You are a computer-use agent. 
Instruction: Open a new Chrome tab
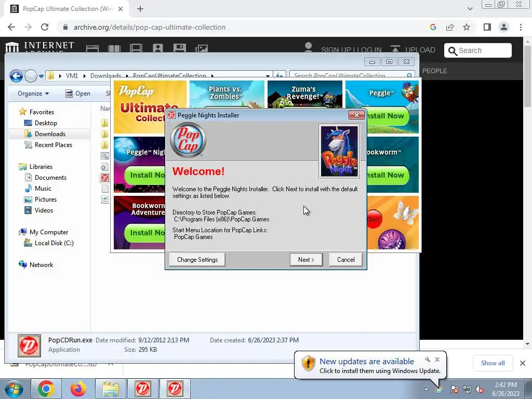tap(140, 9)
